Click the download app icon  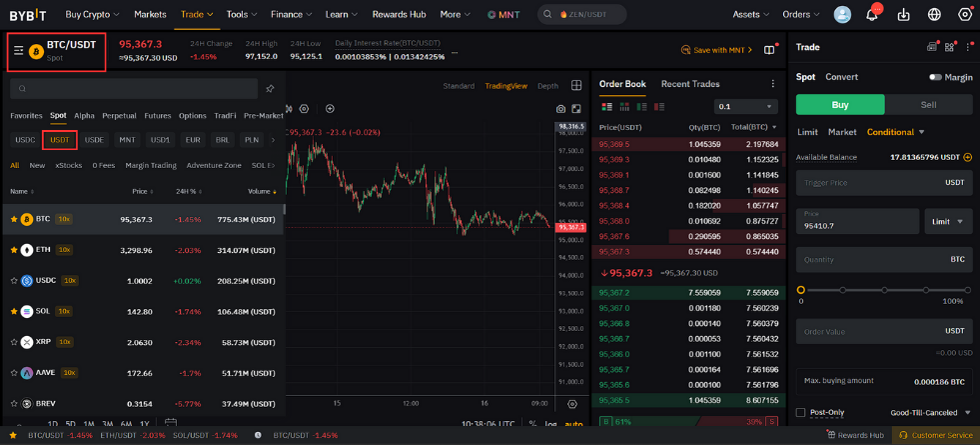tap(903, 14)
